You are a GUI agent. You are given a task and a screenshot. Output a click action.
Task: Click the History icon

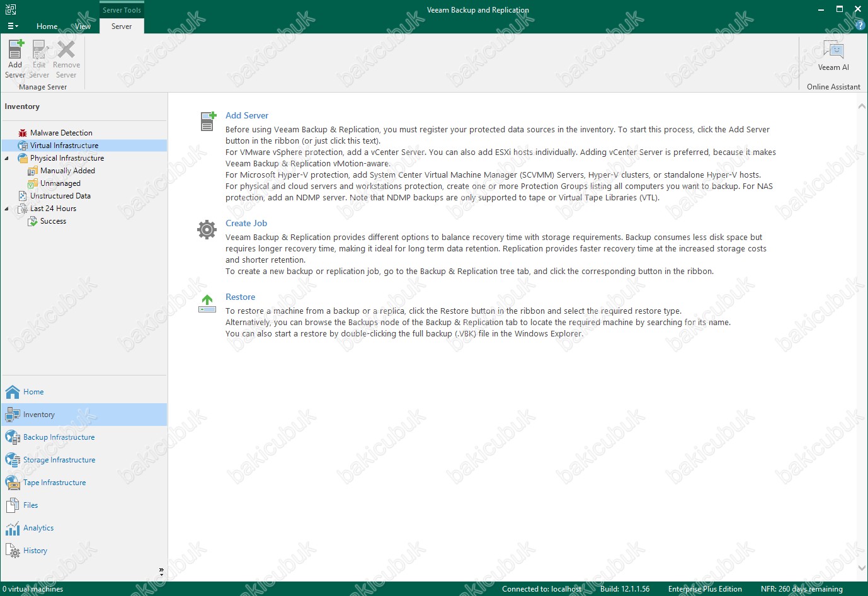13,551
